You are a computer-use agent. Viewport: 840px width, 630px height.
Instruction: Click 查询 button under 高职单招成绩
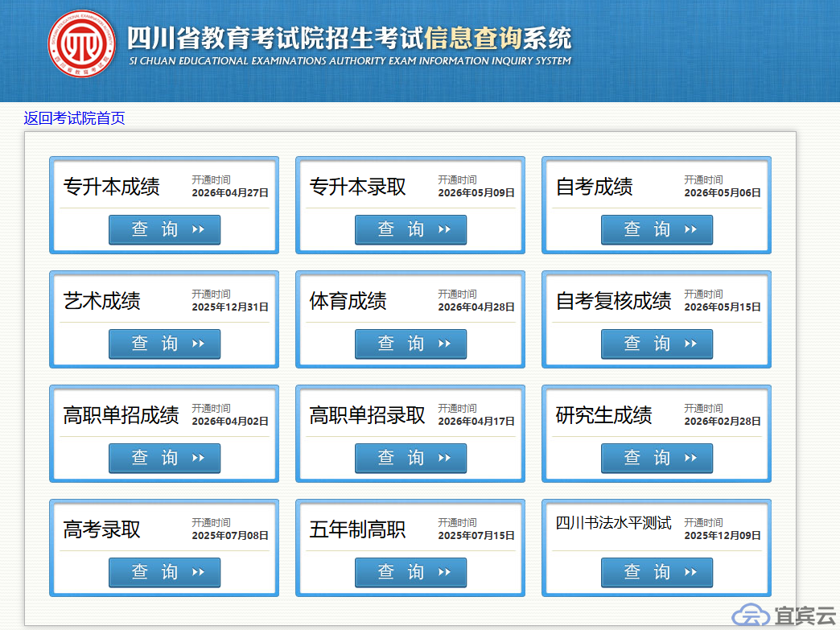164,458
